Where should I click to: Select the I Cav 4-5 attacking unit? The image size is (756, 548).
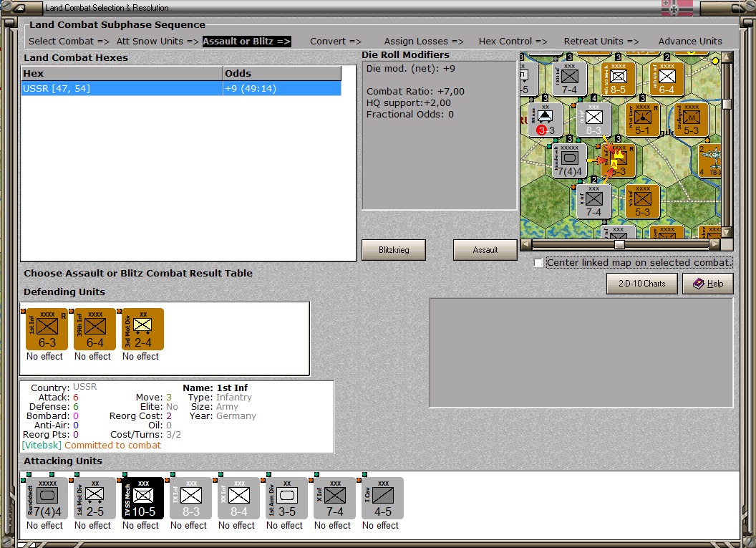pos(382,499)
